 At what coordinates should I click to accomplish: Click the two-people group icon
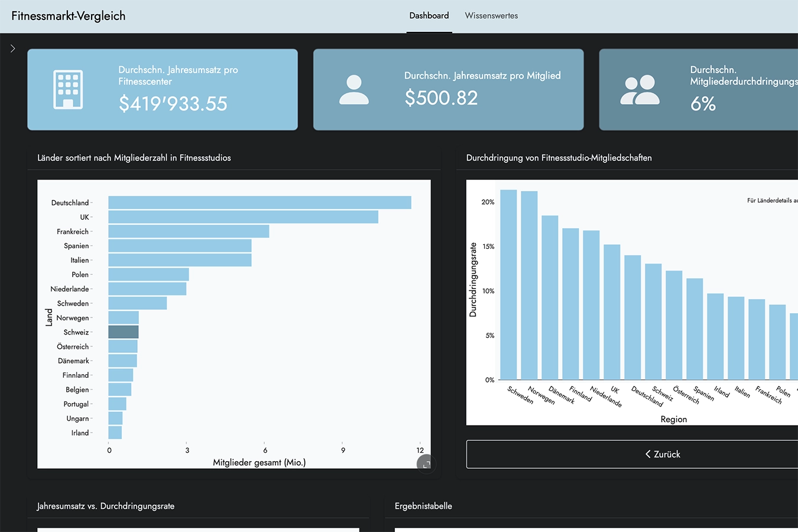(x=640, y=90)
